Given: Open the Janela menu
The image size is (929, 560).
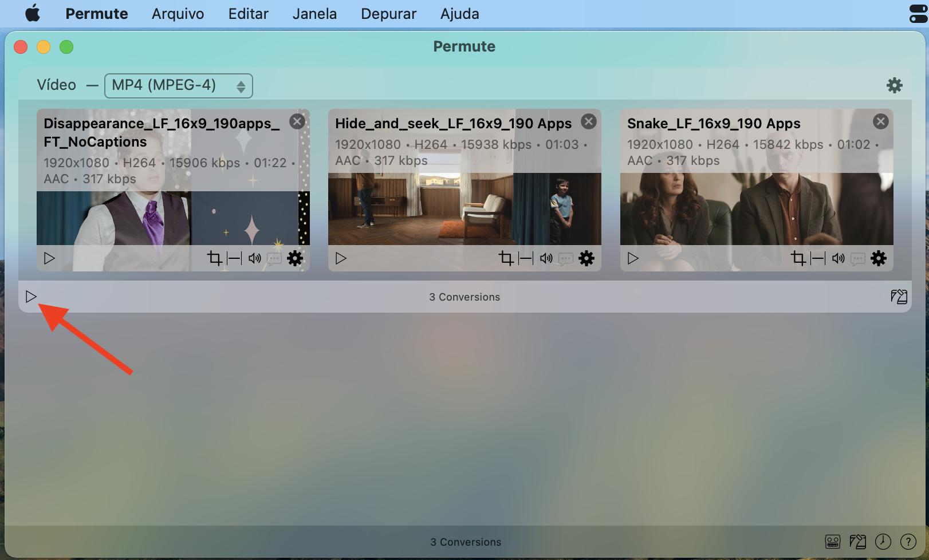Looking at the screenshot, I should [x=314, y=14].
